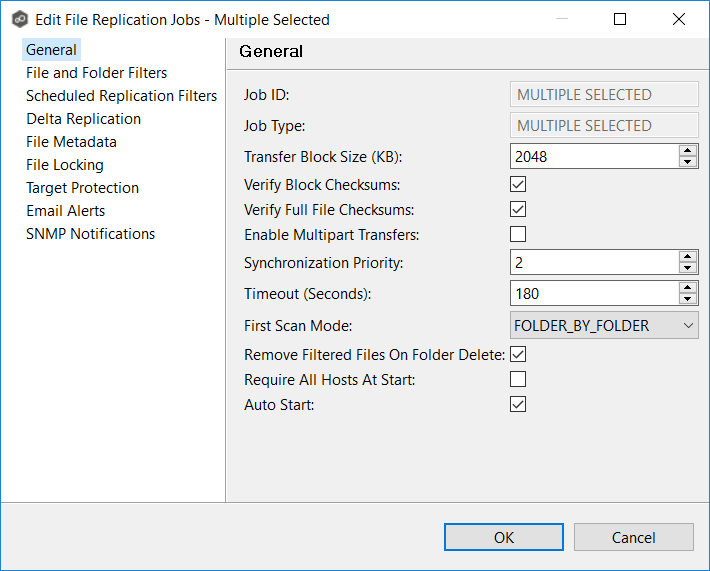Increase Timeout seconds with up arrow
710x571 pixels.
point(687,288)
